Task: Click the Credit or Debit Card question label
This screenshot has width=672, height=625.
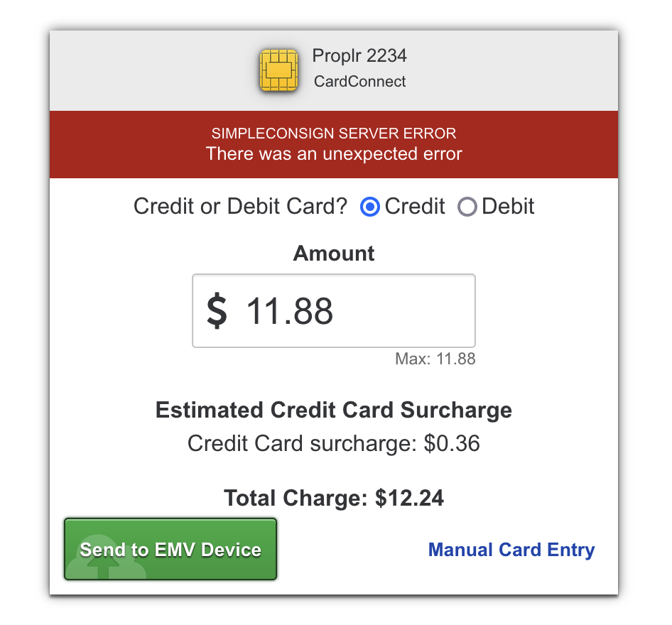Action: (240, 206)
